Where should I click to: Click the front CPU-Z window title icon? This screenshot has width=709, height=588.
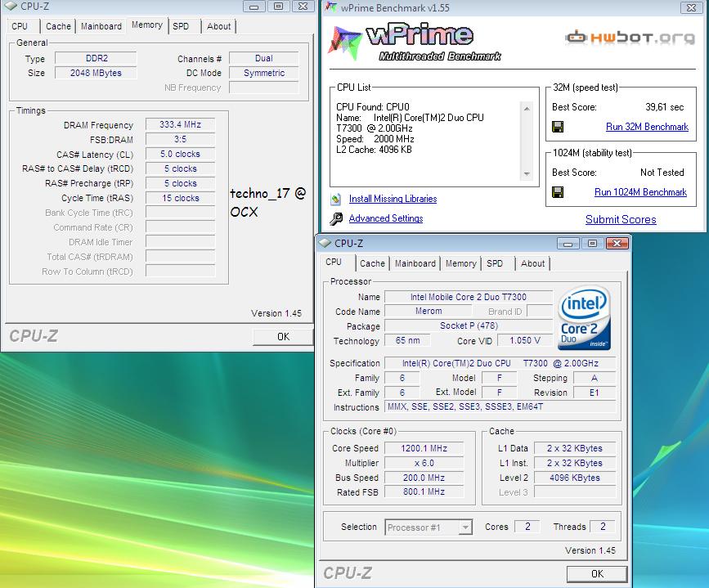tap(325, 243)
